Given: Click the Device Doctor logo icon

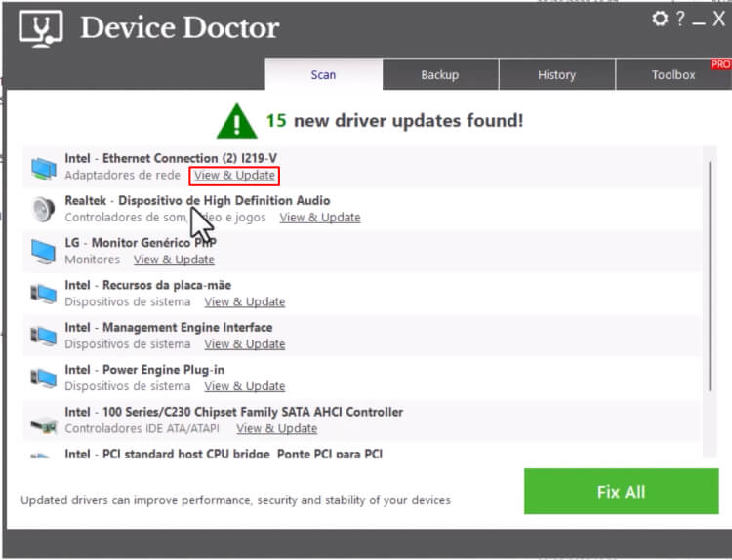Looking at the screenshot, I should point(41,28).
